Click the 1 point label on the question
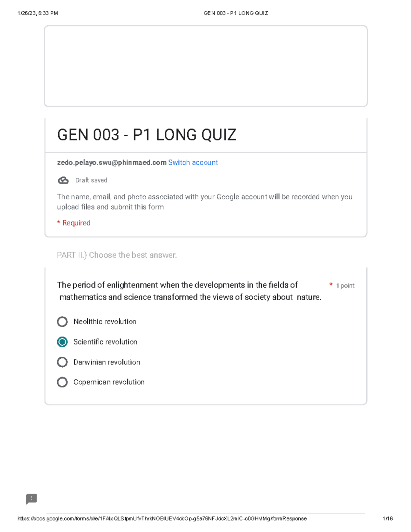Screen dimensions: 411x532 [x=345, y=285]
